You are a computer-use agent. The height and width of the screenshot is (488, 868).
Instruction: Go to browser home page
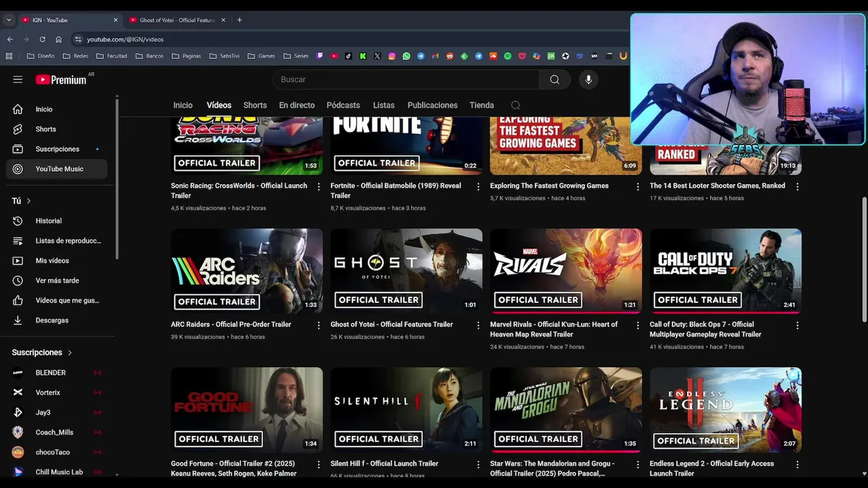58,39
